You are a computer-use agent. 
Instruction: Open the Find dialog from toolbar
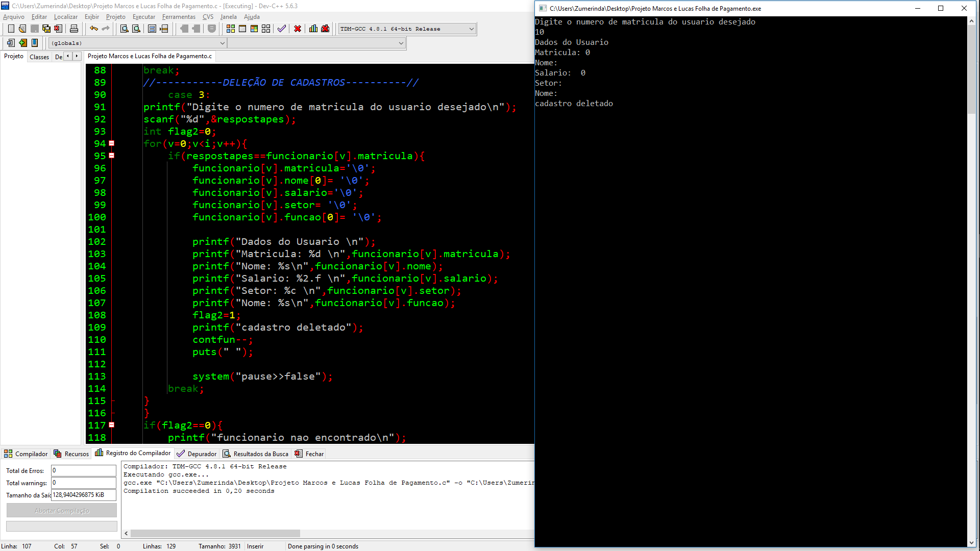[124, 29]
